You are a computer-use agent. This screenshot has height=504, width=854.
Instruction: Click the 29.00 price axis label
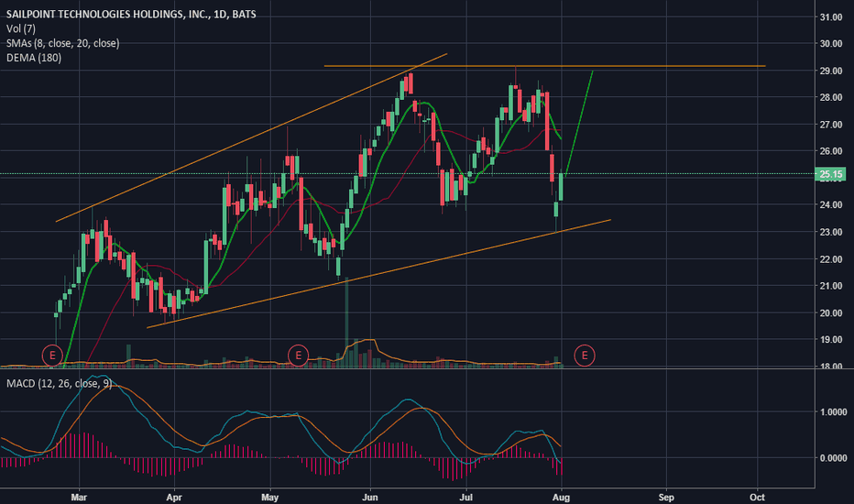tap(830, 71)
